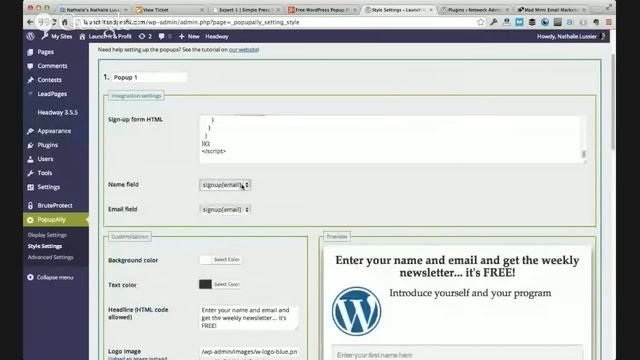Click inside the Sign-up form HTML textarea
640x360 pixels.
[393, 139]
